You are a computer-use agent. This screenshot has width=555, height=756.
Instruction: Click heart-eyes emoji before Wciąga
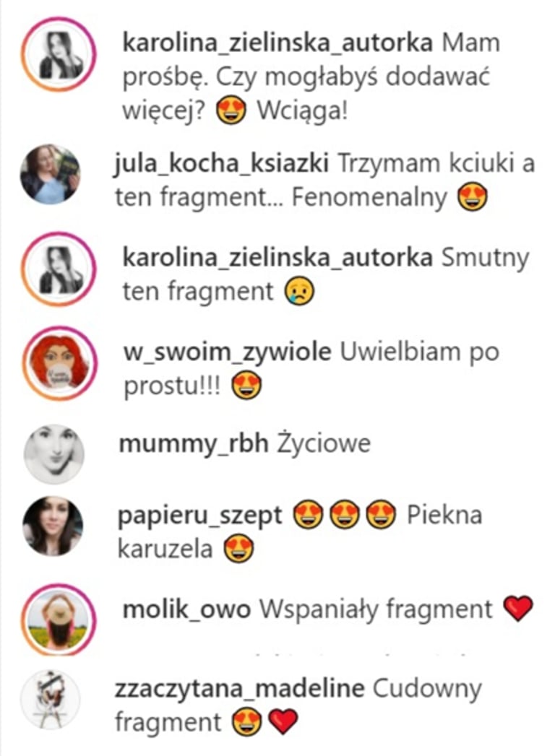coord(231,111)
